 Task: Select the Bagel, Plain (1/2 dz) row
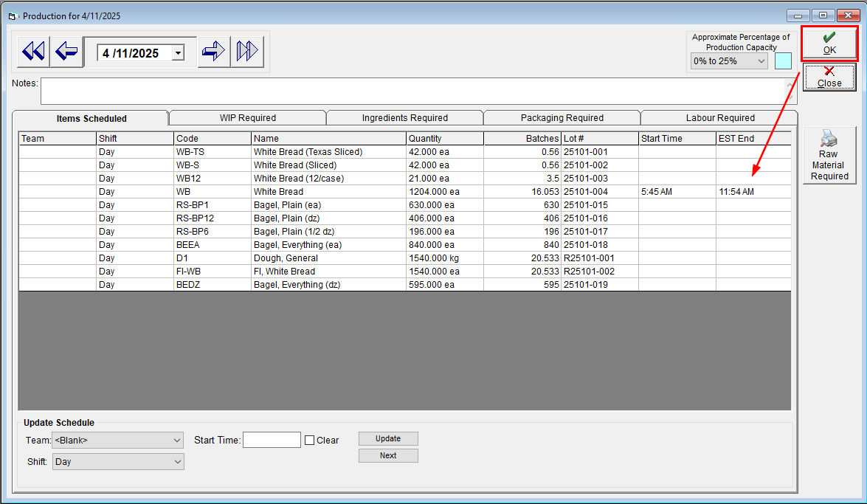[x=405, y=231]
